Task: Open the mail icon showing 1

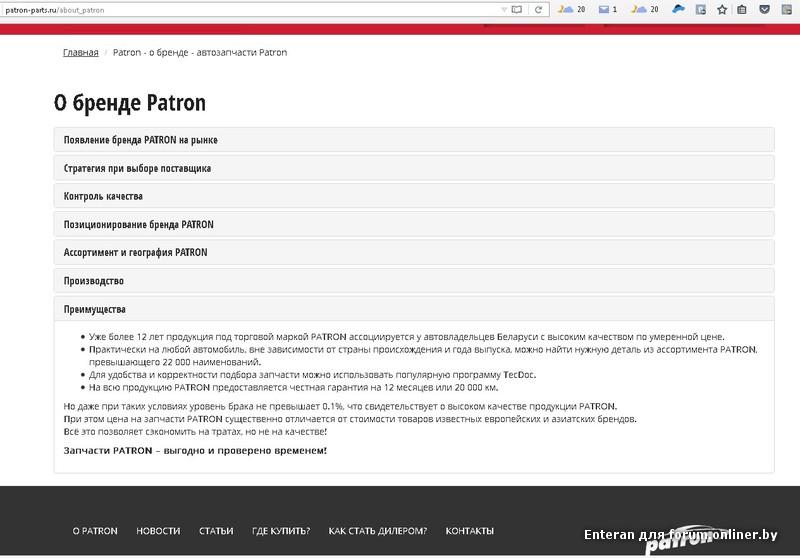Action: point(608,9)
